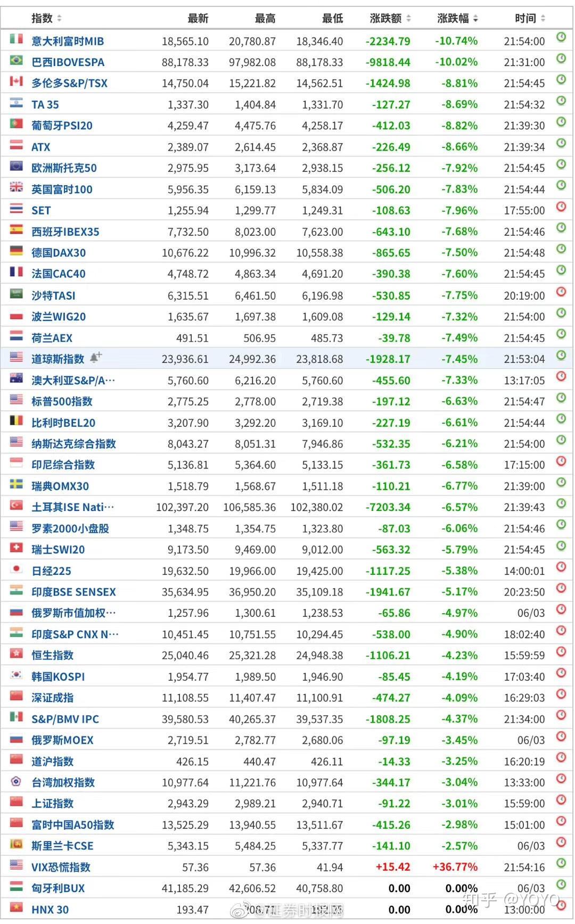Click the Germany flag beside 德国DAX30
Viewport: 575px width, 924px height.
[x=17, y=251]
